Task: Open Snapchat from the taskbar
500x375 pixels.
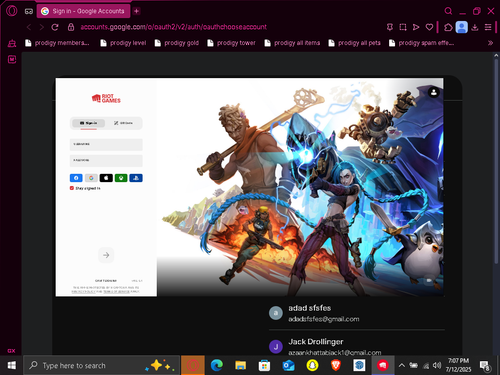Action: 312,365
